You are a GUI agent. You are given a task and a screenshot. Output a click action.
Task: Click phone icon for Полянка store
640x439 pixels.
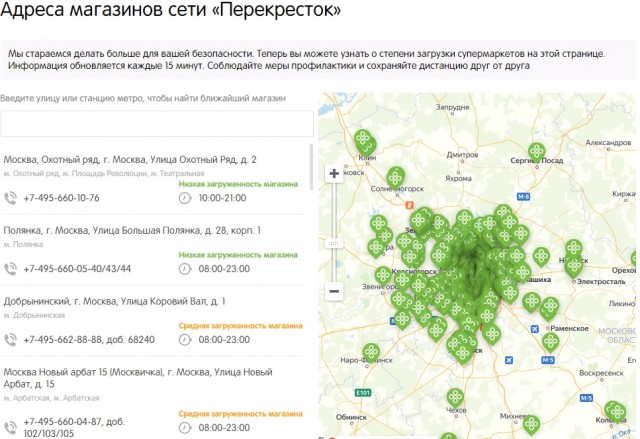pyautogui.click(x=10, y=269)
